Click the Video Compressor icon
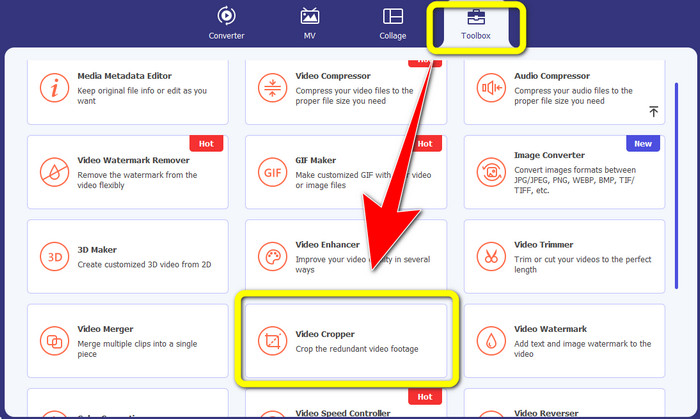Viewport: 700px width, 419px height. point(272,88)
